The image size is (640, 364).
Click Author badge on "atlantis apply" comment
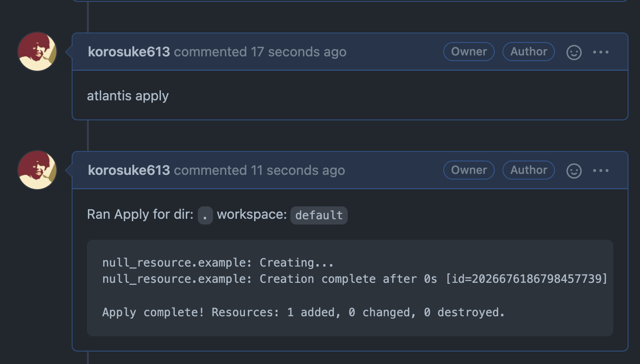click(x=529, y=52)
